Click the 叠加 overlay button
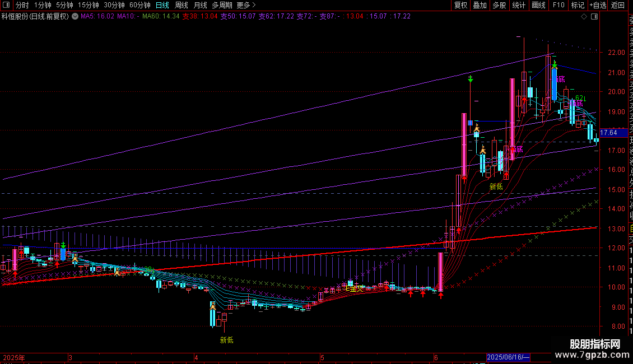The image size is (633, 364). [480, 5]
